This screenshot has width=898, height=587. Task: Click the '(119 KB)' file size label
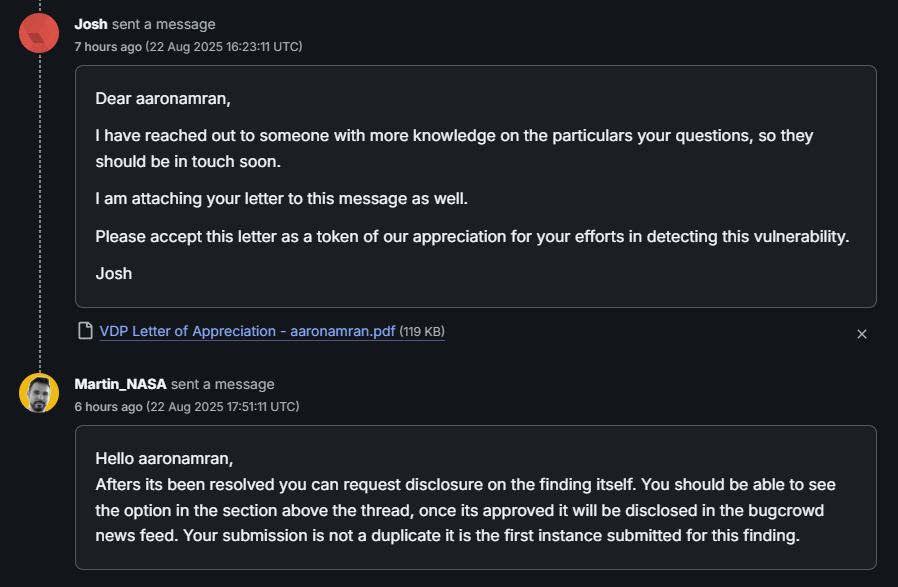pyautogui.click(x=422, y=331)
